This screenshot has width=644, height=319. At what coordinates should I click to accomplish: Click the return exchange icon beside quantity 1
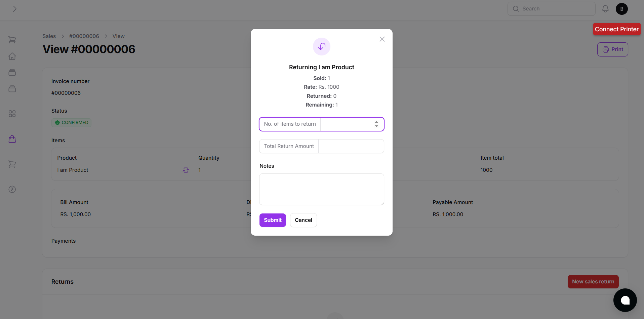(x=186, y=170)
